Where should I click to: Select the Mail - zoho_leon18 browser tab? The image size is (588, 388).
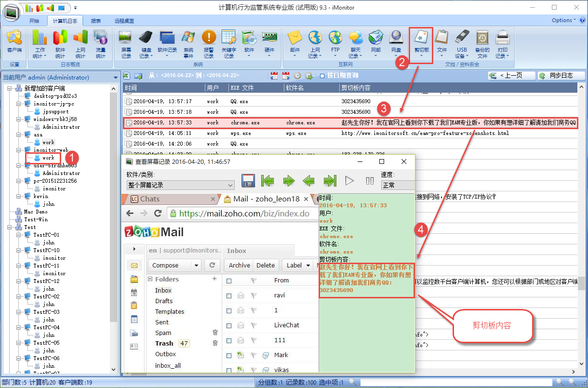pyautogui.click(x=267, y=199)
